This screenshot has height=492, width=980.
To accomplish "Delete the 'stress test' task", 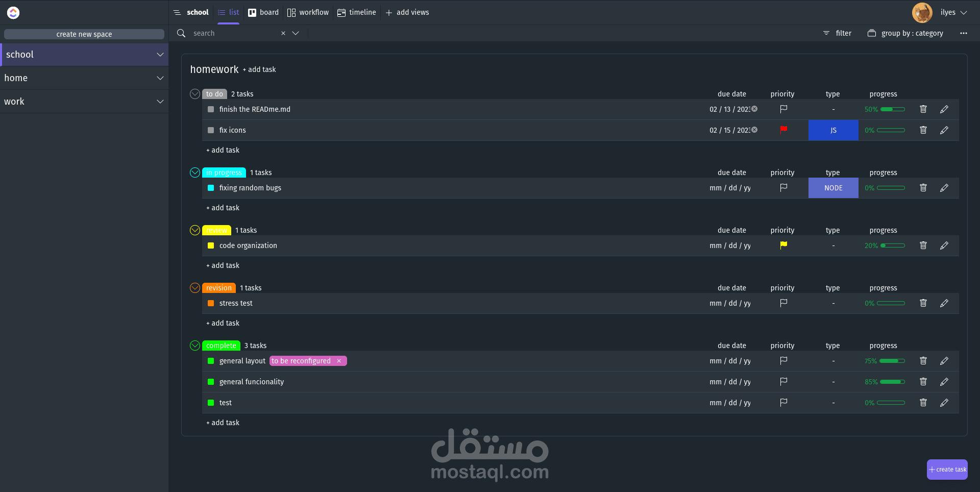I will pos(923,303).
